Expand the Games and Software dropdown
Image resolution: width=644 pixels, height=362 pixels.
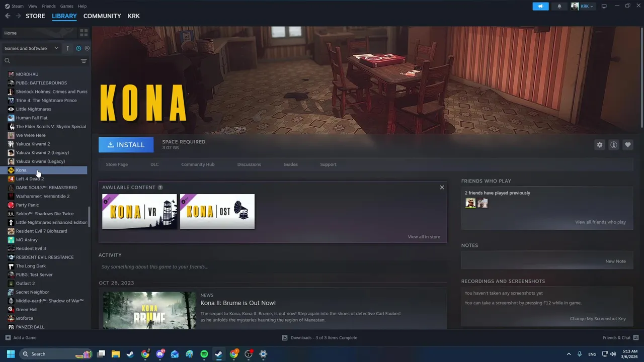[31, 48]
